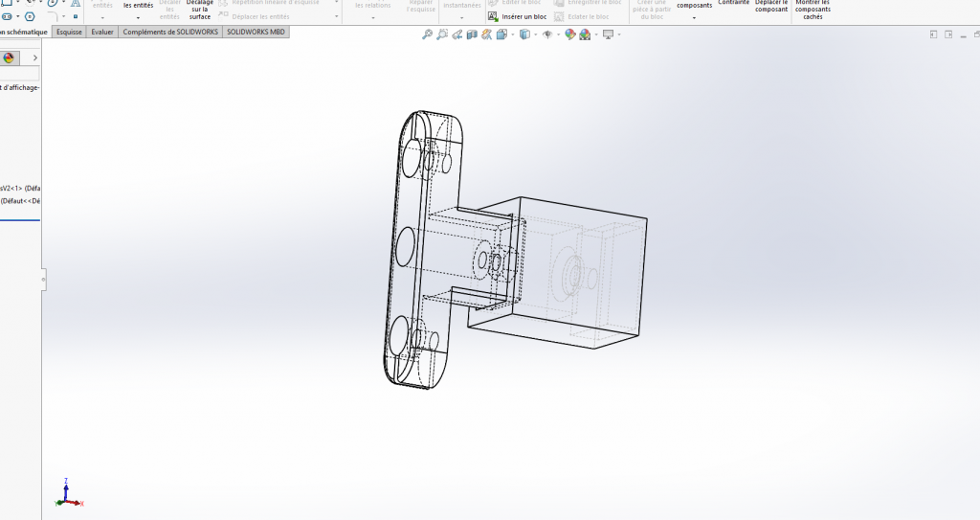Click the left panel collapse handle

[44, 279]
